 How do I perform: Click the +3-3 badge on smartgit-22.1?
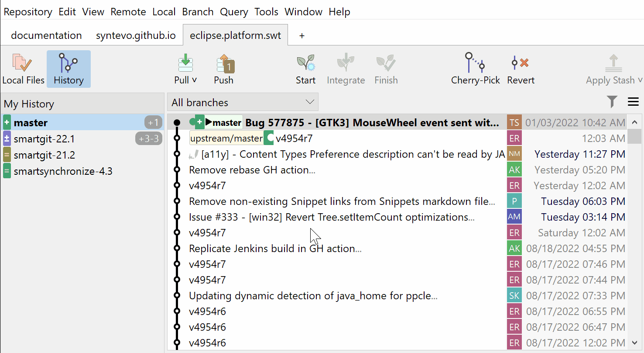tap(148, 139)
